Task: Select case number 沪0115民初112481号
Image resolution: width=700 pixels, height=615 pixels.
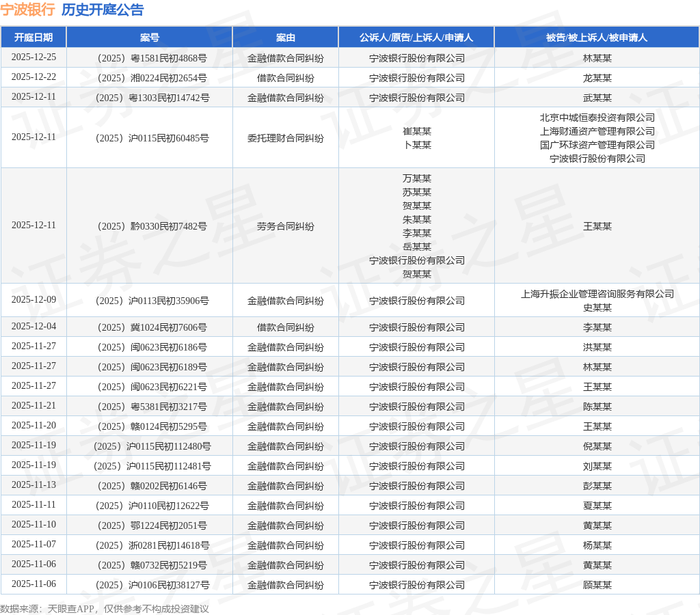Action: click(152, 466)
